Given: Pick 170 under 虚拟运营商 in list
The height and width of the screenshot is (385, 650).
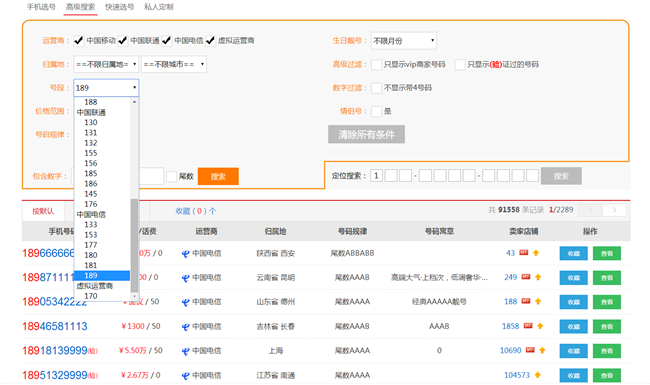Looking at the screenshot, I should click(x=91, y=296).
